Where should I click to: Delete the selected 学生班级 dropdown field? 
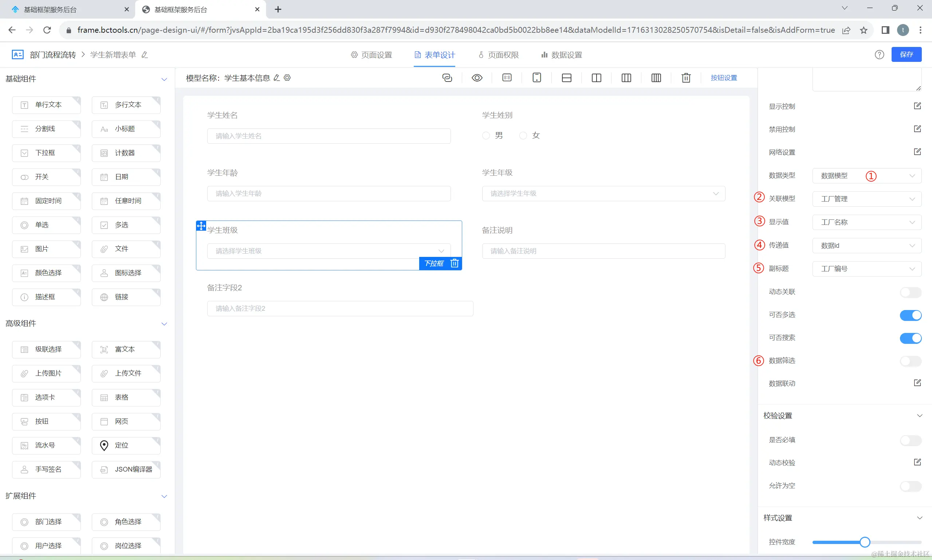click(x=454, y=263)
